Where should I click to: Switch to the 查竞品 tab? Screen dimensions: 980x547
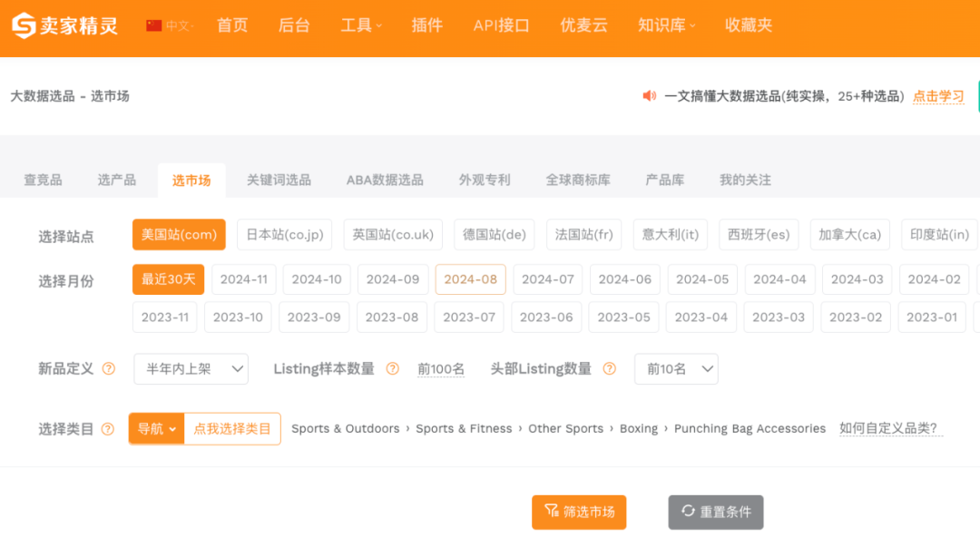tap(44, 180)
